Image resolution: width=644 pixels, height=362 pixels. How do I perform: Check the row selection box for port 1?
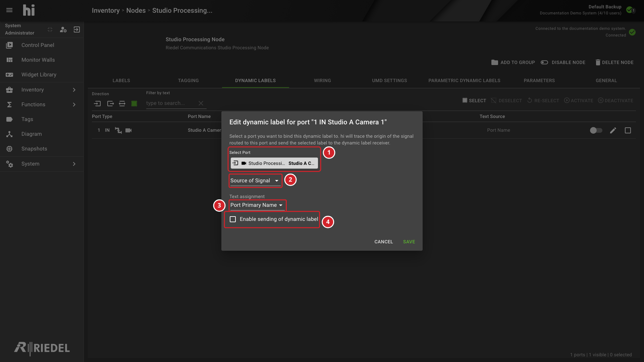pyautogui.click(x=628, y=130)
